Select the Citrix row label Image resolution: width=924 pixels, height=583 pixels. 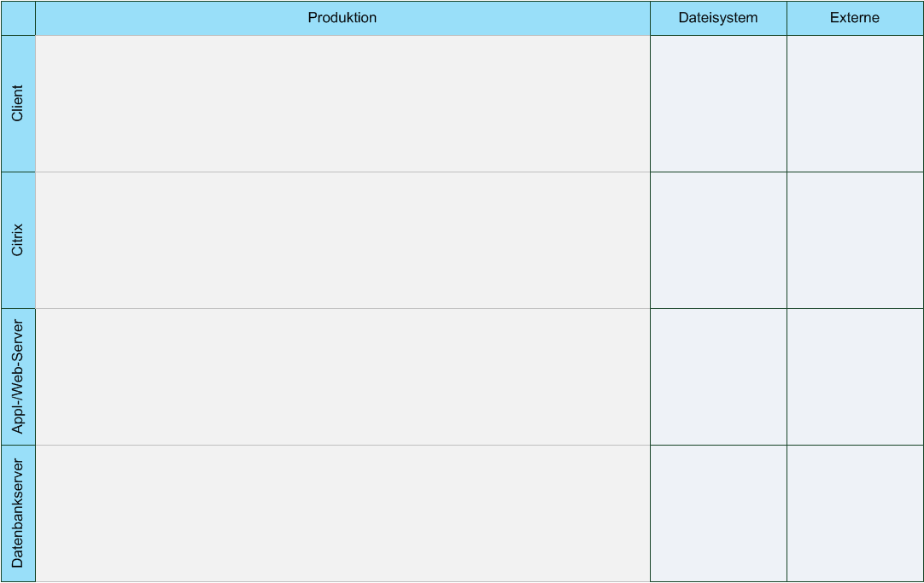pos(18,240)
